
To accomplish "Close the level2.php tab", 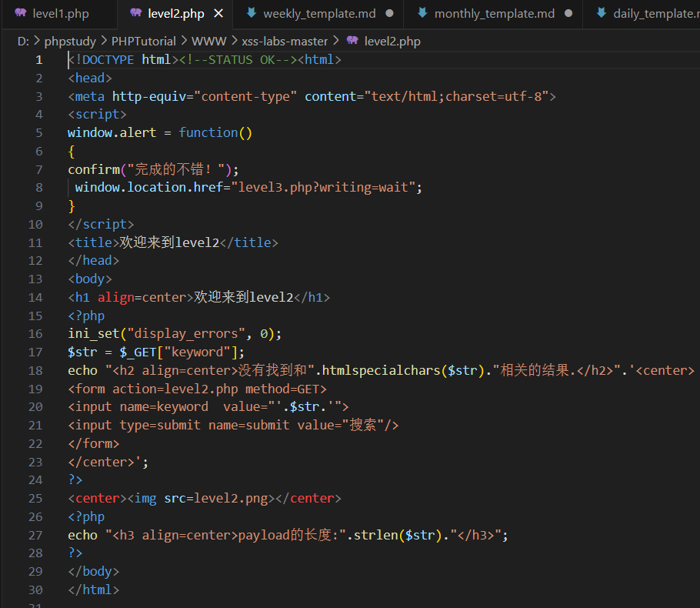I will coord(218,14).
